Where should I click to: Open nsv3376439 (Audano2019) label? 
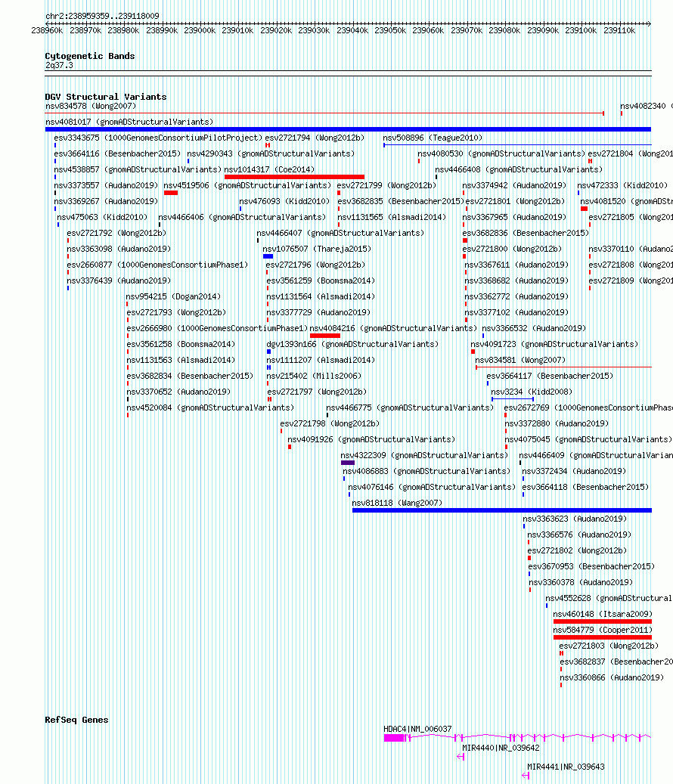(x=119, y=281)
